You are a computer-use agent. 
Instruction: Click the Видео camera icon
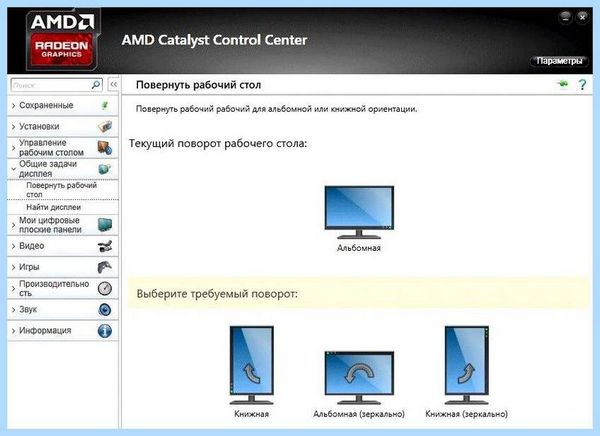[105, 246]
